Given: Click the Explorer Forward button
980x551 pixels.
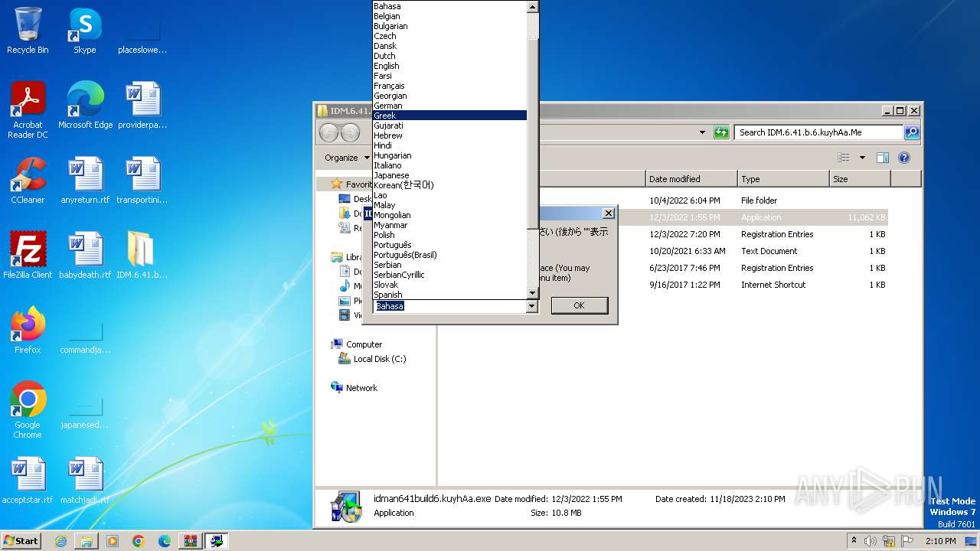Looking at the screenshot, I should tap(350, 132).
